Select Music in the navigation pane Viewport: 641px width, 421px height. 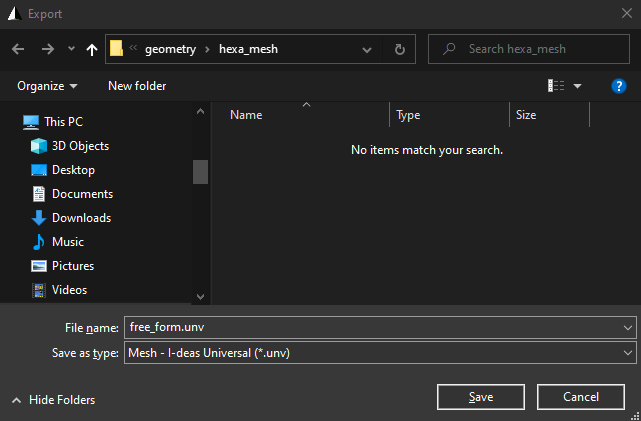(x=67, y=242)
